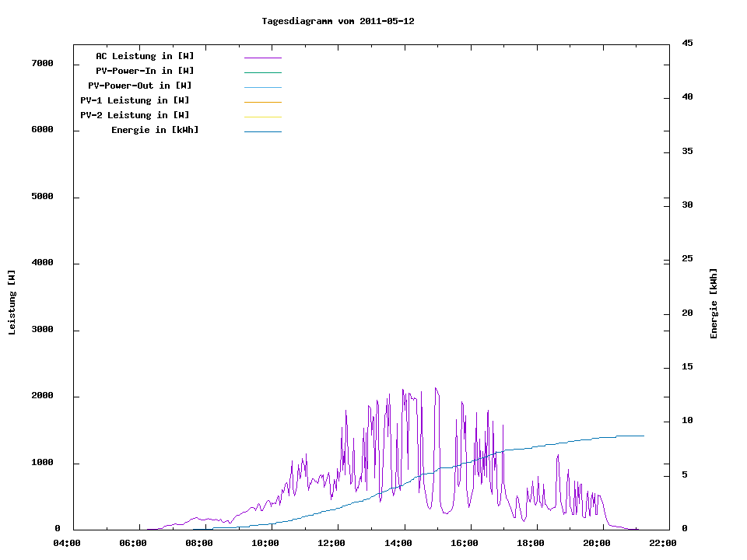Viewport: 747px width, 560px height.
Task: Click the PV-2 Leistung legend label
Action: (135, 115)
